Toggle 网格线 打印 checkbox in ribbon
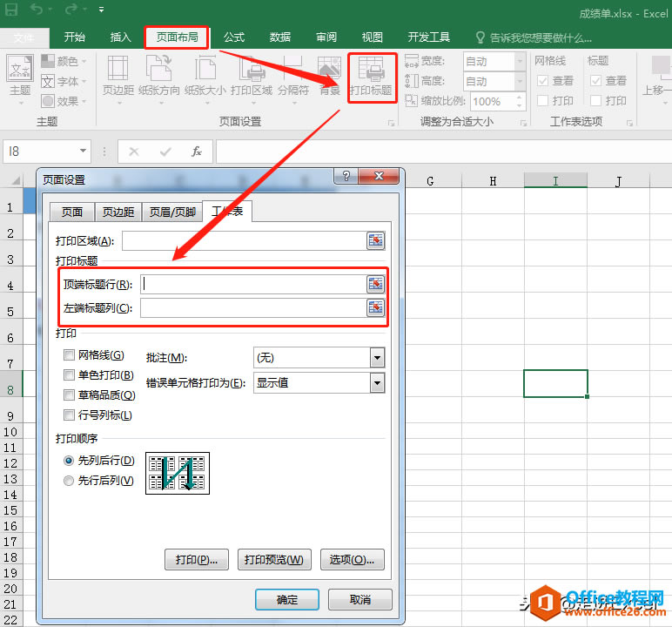The height and width of the screenshot is (627, 672). click(542, 100)
